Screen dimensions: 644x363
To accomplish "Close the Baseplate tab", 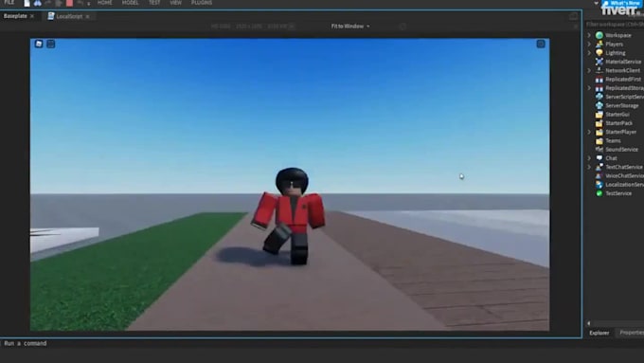I will [32, 16].
